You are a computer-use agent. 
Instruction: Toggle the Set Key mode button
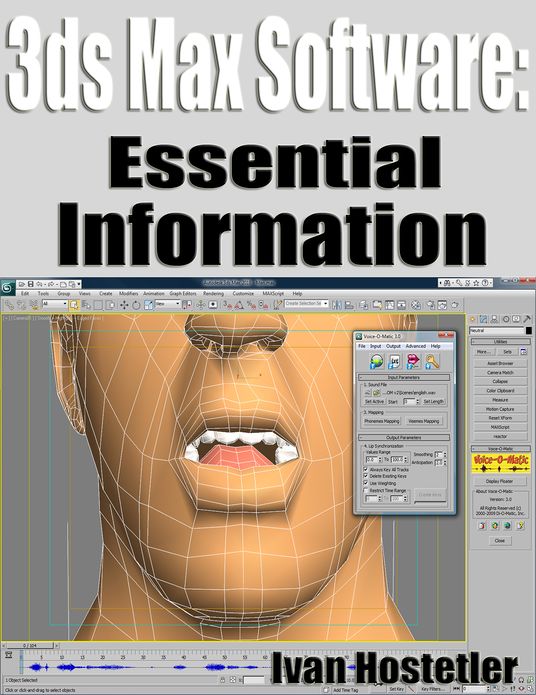pos(396,689)
